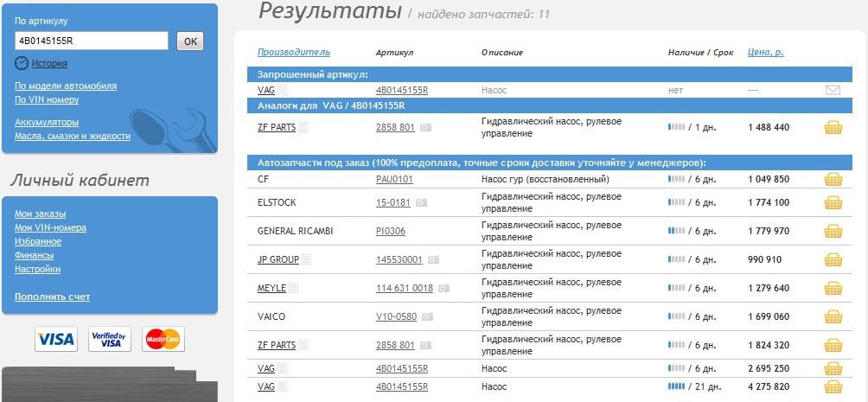Open Настройки in personal cabinet
The width and height of the screenshot is (868, 402).
point(38,269)
